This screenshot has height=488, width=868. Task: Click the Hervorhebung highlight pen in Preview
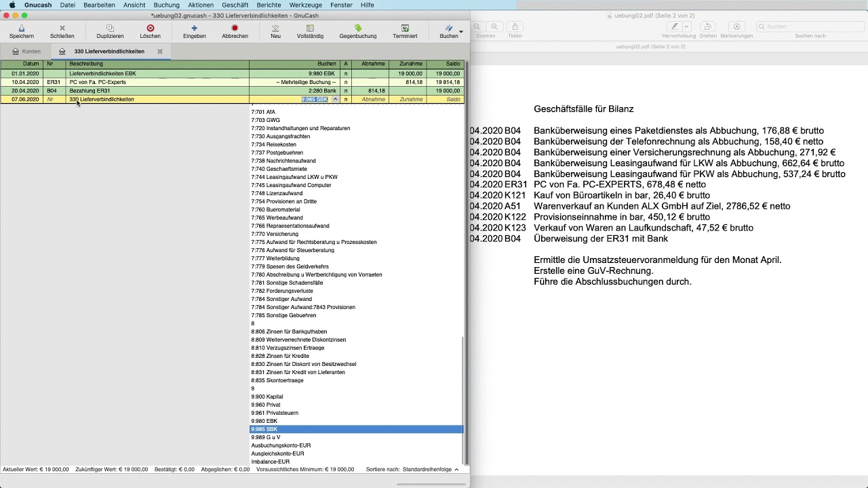[674, 26]
